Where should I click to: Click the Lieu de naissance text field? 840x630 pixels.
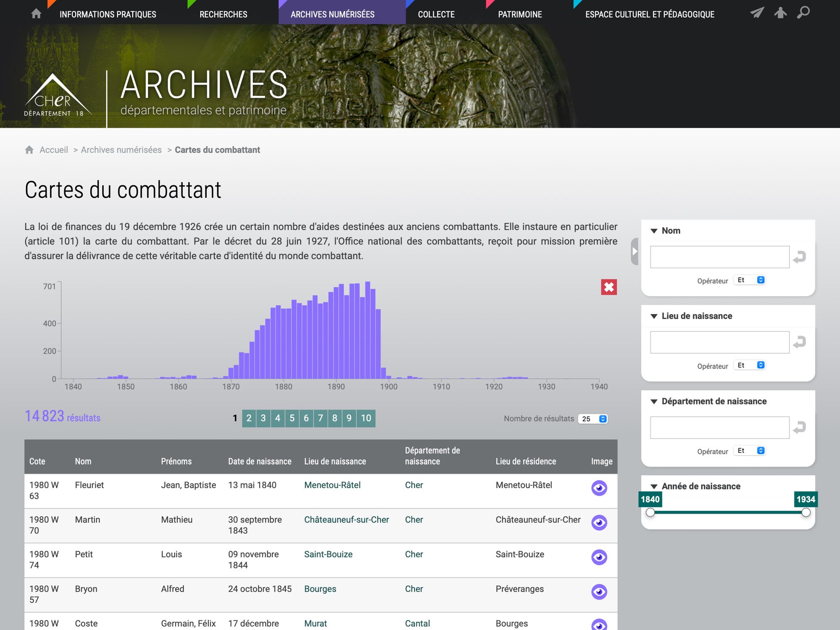coord(719,342)
